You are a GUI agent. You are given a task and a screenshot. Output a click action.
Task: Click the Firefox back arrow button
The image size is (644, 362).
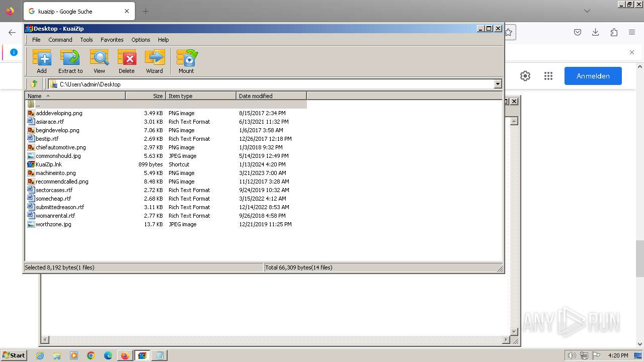[12, 32]
